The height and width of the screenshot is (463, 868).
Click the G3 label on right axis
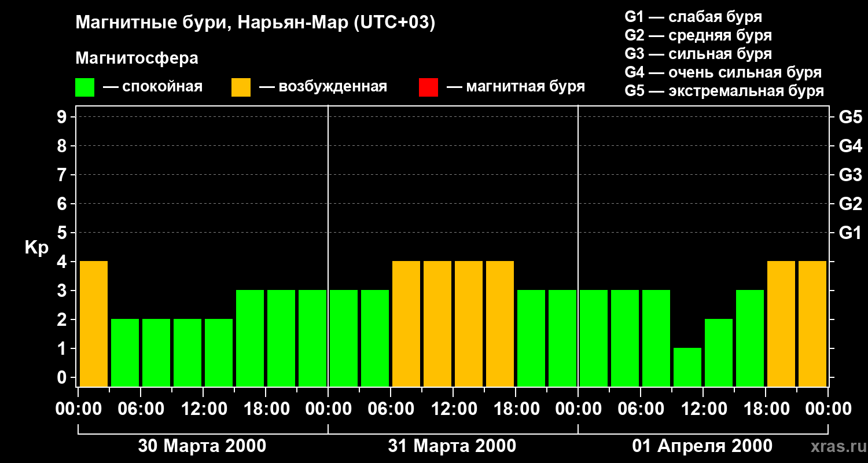tap(850, 175)
